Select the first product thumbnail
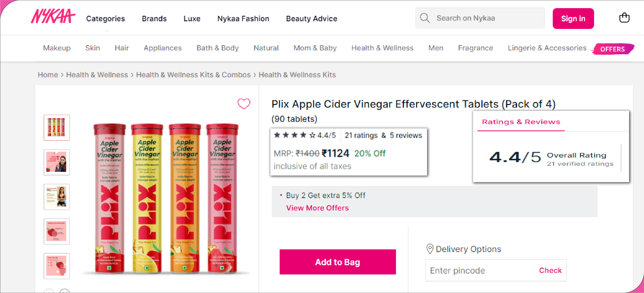 click(x=57, y=128)
